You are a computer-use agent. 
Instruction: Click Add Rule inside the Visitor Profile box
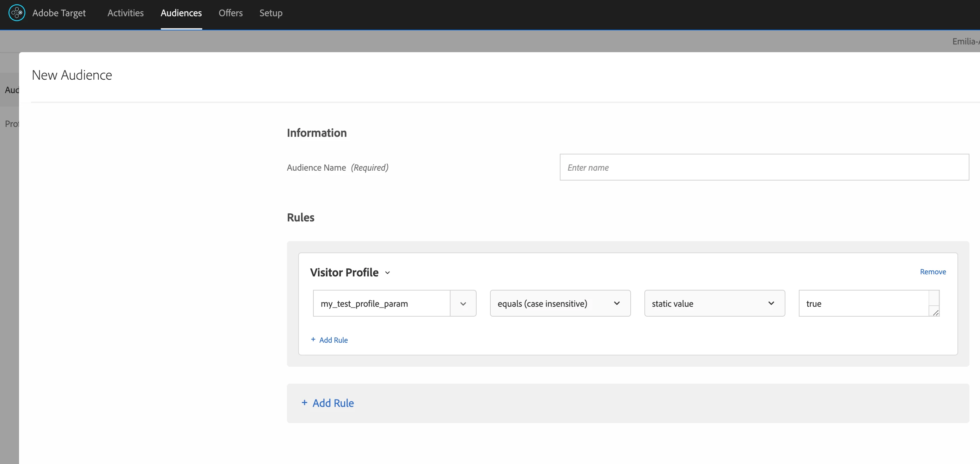pyautogui.click(x=333, y=340)
